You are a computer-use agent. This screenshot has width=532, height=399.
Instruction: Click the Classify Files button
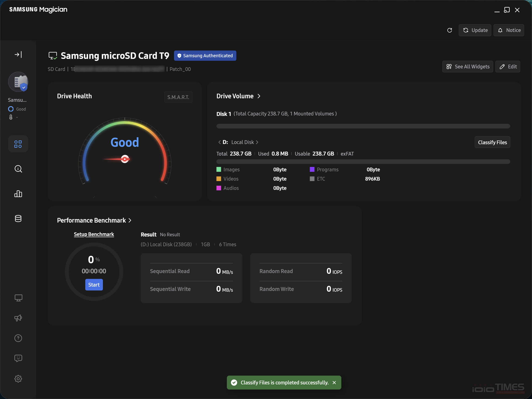tap(492, 142)
